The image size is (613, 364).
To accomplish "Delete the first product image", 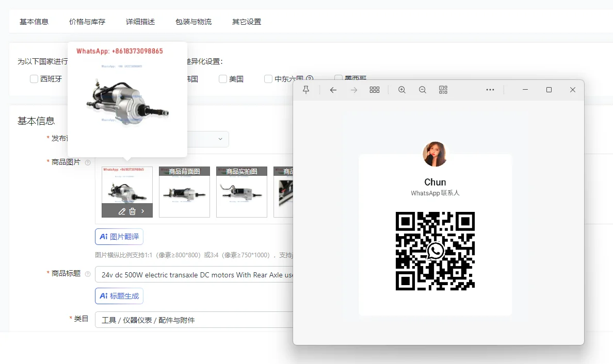I will [x=133, y=211].
